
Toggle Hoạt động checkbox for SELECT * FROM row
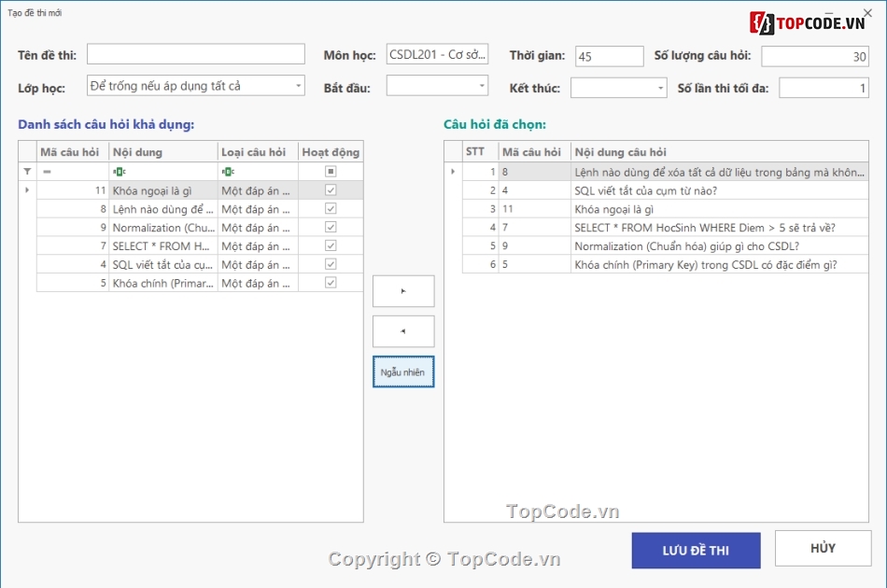[x=331, y=246]
